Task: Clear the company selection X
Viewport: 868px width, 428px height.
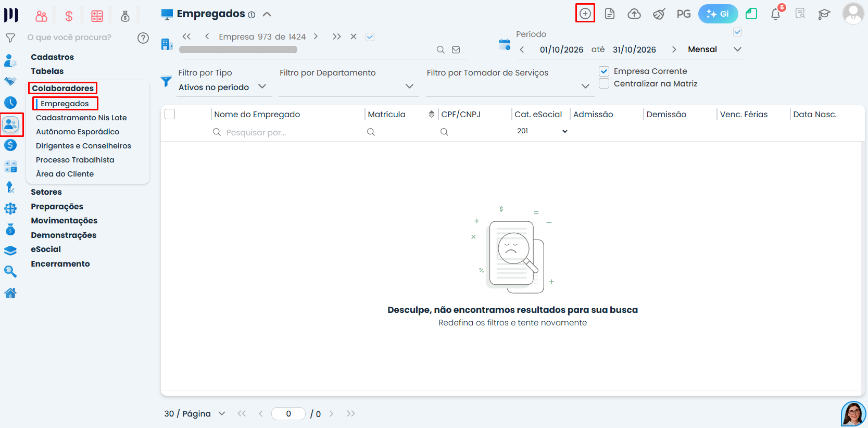Action: pos(354,36)
